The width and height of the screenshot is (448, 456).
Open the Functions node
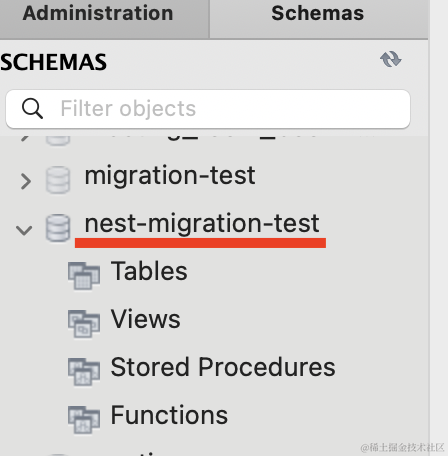[169, 415]
